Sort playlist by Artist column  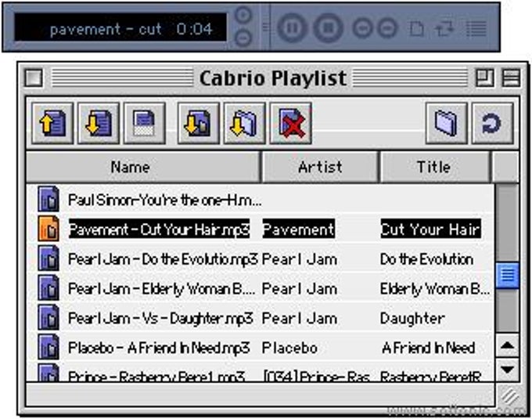pos(320,167)
